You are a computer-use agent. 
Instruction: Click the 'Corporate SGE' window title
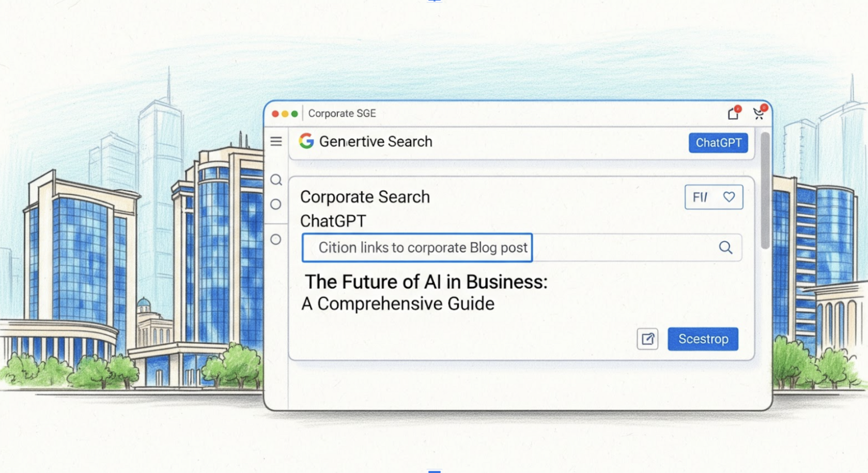(342, 113)
